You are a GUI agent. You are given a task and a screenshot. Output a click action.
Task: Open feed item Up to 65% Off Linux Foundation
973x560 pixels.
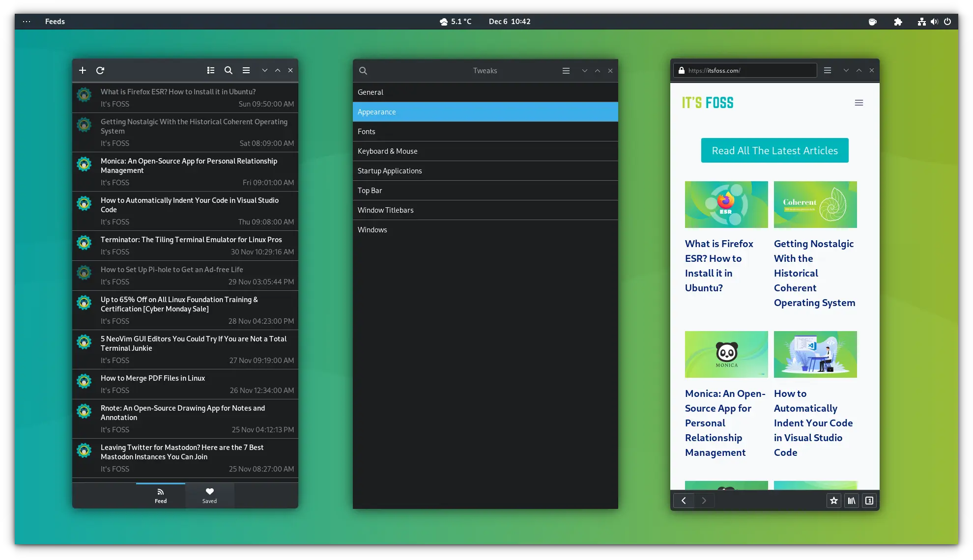(x=185, y=310)
